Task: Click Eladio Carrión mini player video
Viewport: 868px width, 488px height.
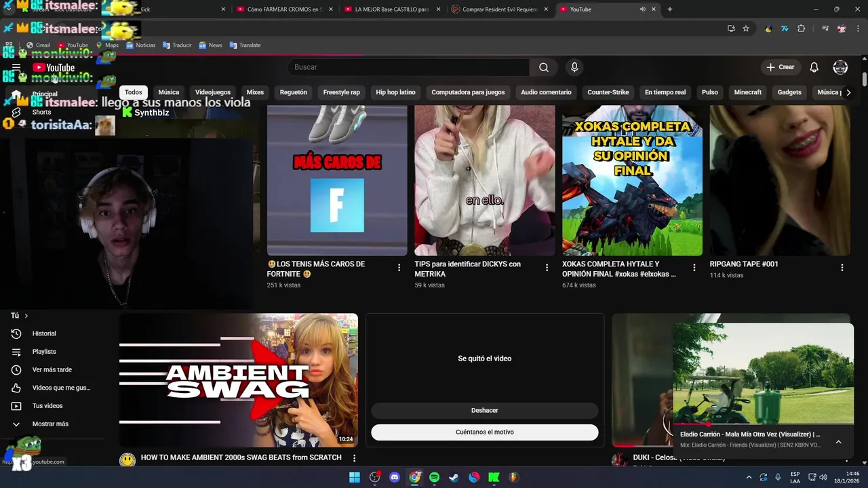Action: tap(763, 373)
